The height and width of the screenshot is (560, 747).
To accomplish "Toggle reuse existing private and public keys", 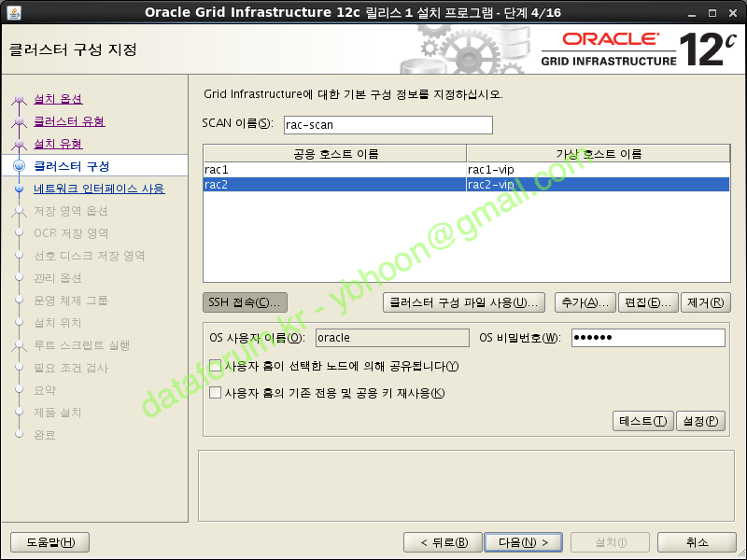I will click(x=216, y=393).
